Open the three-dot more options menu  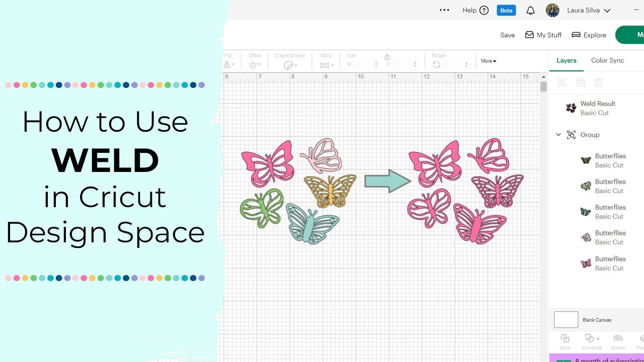point(444,10)
